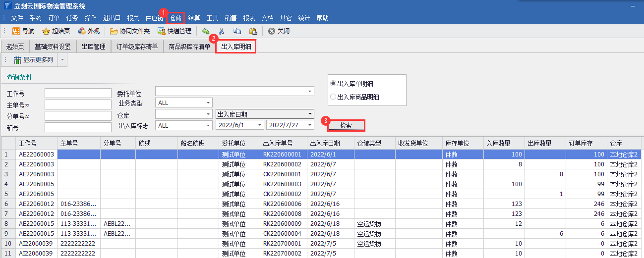This screenshot has height=258, width=644.
Task: Open the 协同文件夹 shared folder
Action: tap(114, 31)
